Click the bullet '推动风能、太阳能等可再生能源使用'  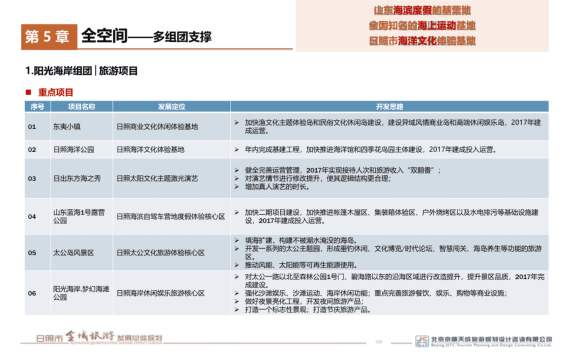(x=301, y=265)
